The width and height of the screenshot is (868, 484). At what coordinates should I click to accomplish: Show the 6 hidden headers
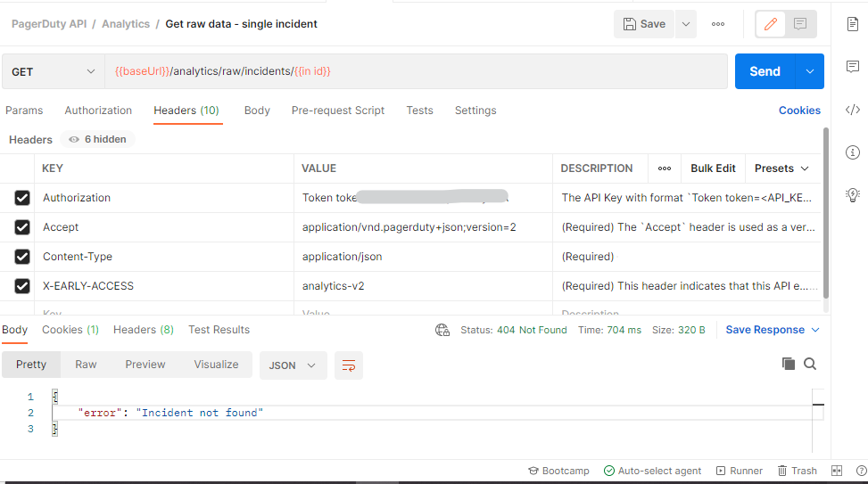tap(97, 139)
